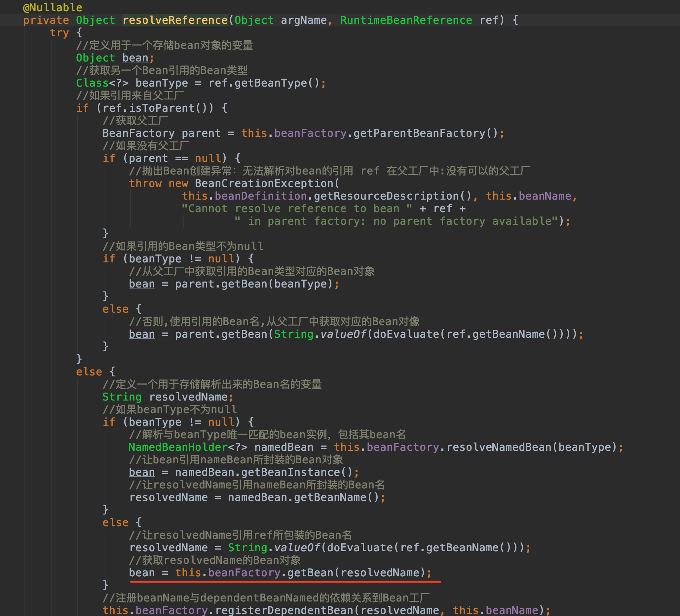Click the NamedBeanHolder type name
The width and height of the screenshot is (680, 616).
point(178,447)
